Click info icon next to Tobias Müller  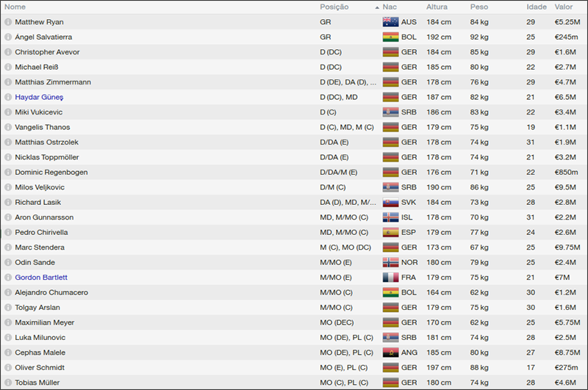8,383
